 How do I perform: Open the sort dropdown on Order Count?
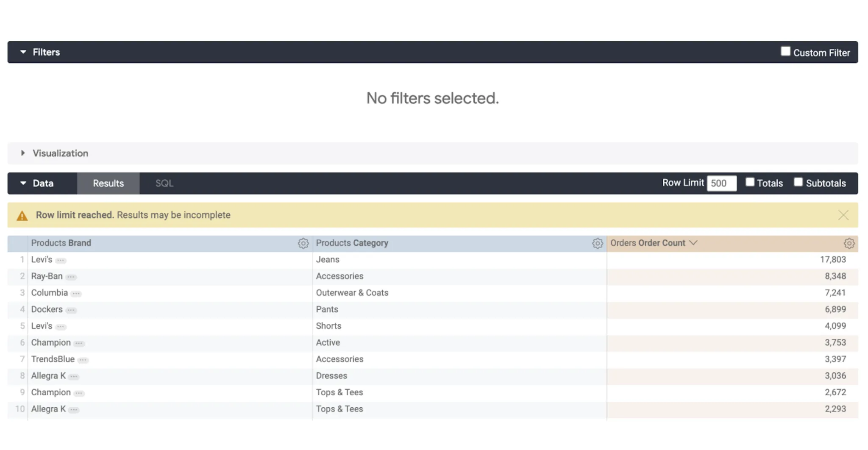(694, 243)
